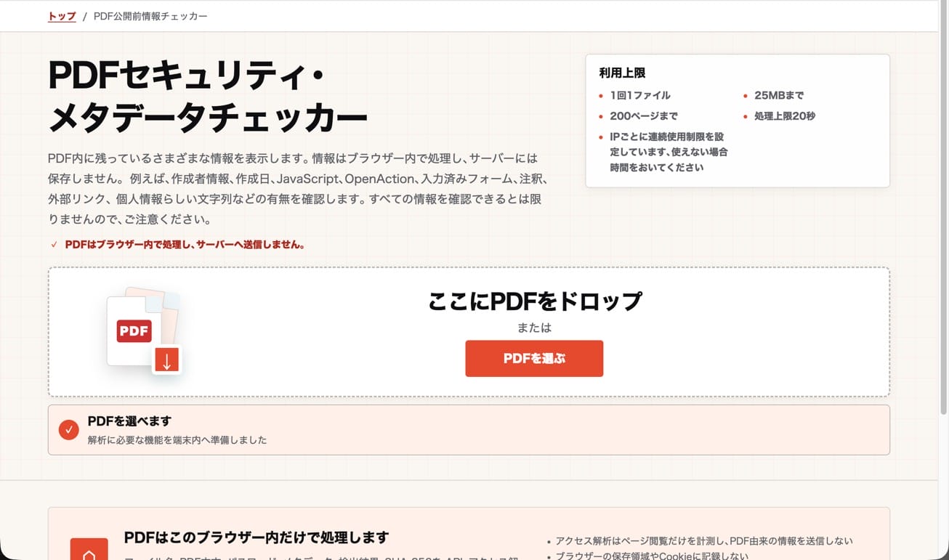
Task: Click the red PDFはブラウザー内で処理し notice
Action: [x=185, y=245]
